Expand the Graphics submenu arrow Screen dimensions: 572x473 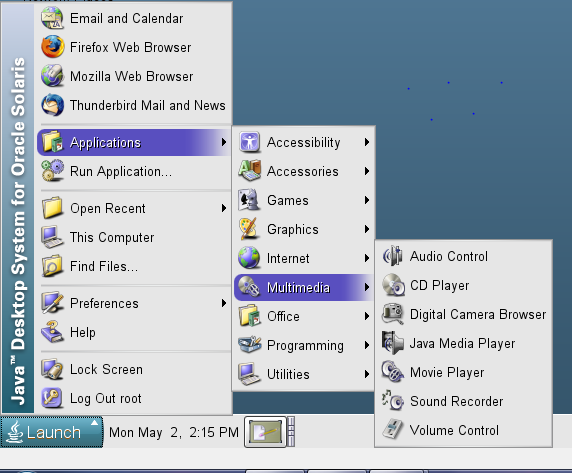(367, 229)
